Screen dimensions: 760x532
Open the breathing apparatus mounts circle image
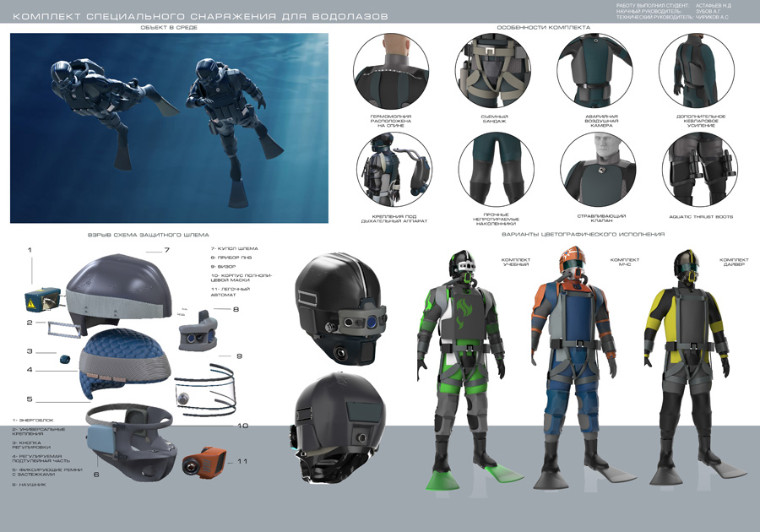[x=394, y=170]
